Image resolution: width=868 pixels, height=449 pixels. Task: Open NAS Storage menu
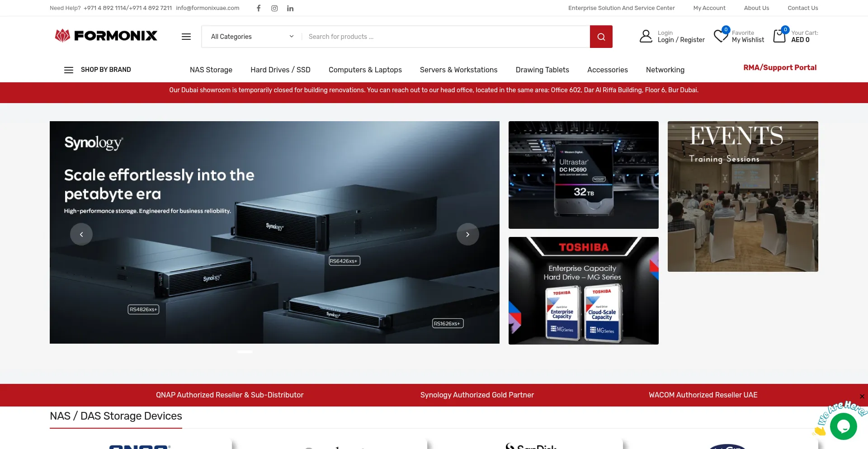click(211, 70)
